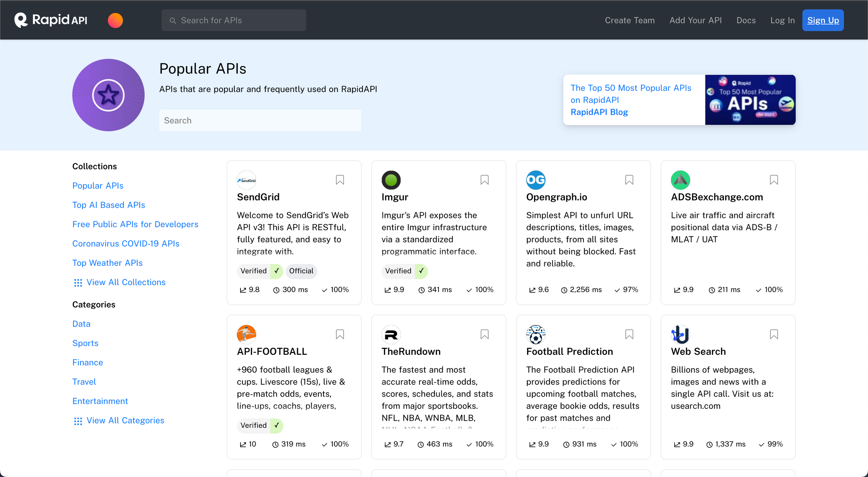
Task: Open the Top 50 Most Popular APIs thumbnail
Action: click(x=750, y=100)
